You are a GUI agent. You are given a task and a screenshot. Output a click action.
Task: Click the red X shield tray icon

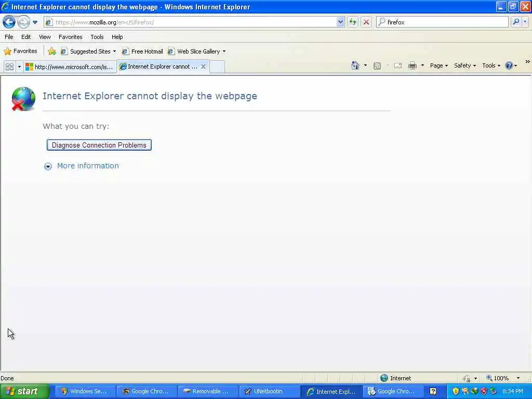point(484,391)
